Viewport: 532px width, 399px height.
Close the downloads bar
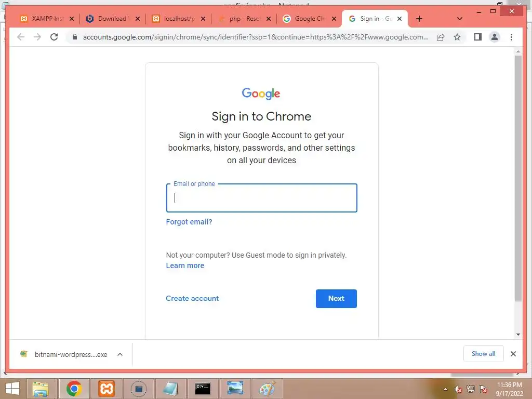[x=513, y=354]
